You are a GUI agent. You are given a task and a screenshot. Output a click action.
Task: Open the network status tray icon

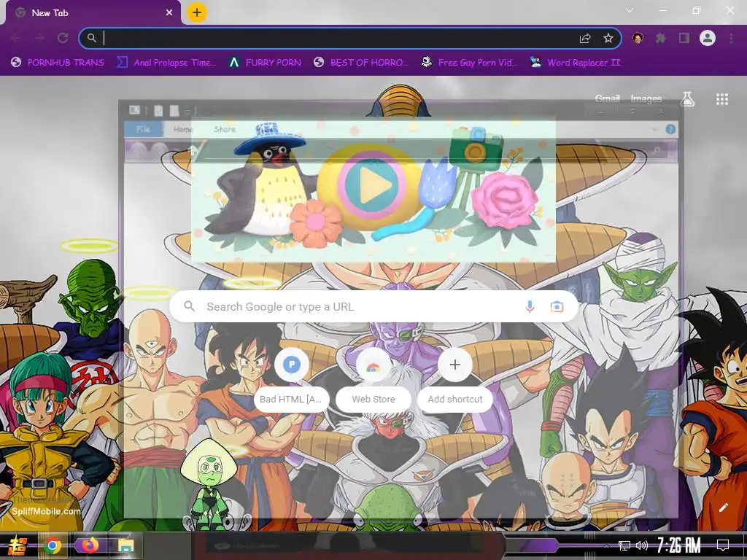click(x=624, y=545)
